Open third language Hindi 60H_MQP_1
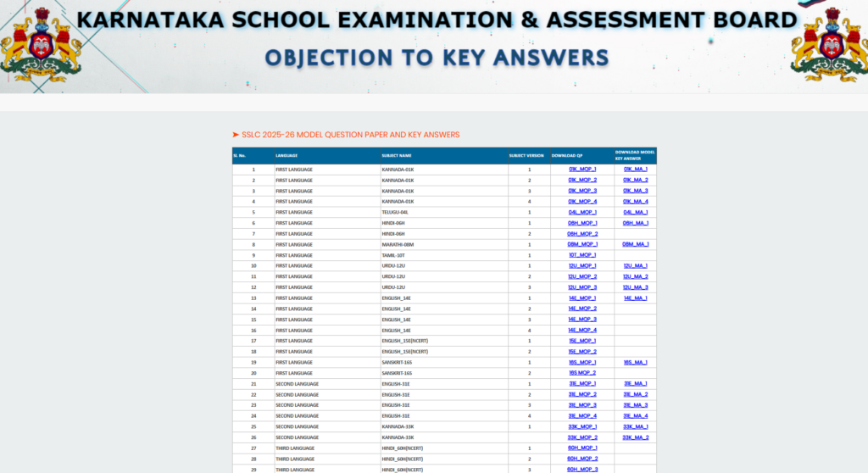 [x=581, y=448]
